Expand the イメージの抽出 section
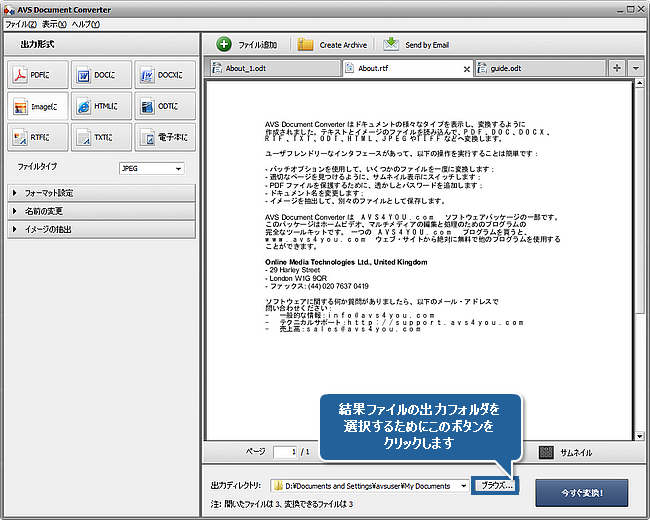The width and height of the screenshot is (650, 520). [x=102, y=229]
